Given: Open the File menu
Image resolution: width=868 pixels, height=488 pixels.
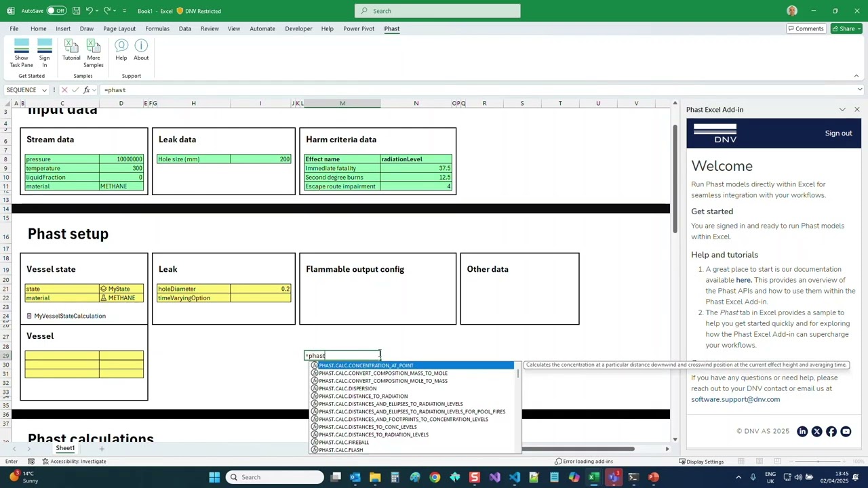Looking at the screenshot, I should coord(14,28).
